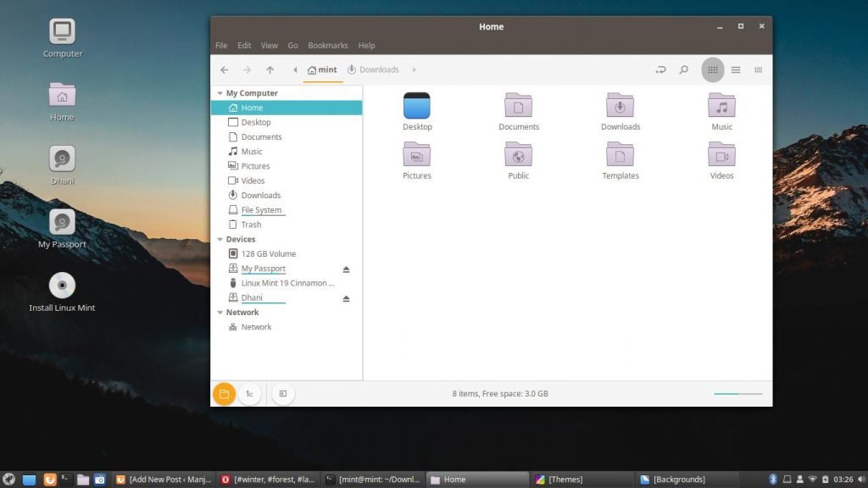Viewport: 868px width, 488px height.
Task: Open the Search icon in the toolbar
Action: tap(683, 69)
